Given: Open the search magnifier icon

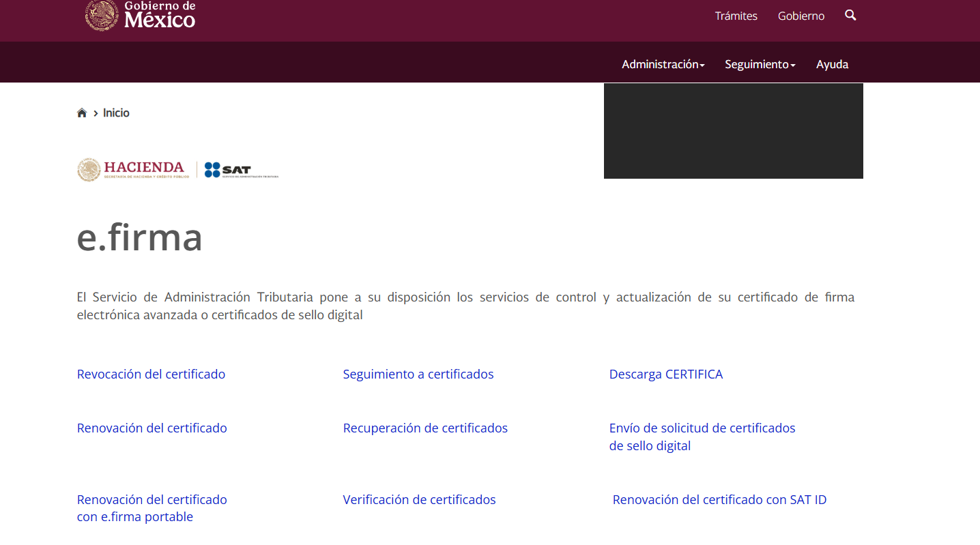Looking at the screenshot, I should click(850, 15).
